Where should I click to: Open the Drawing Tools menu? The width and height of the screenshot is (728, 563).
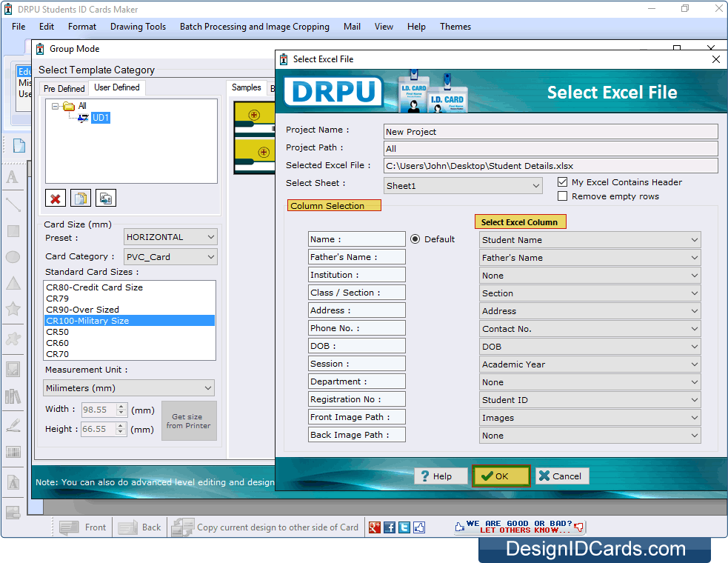(x=138, y=27)
